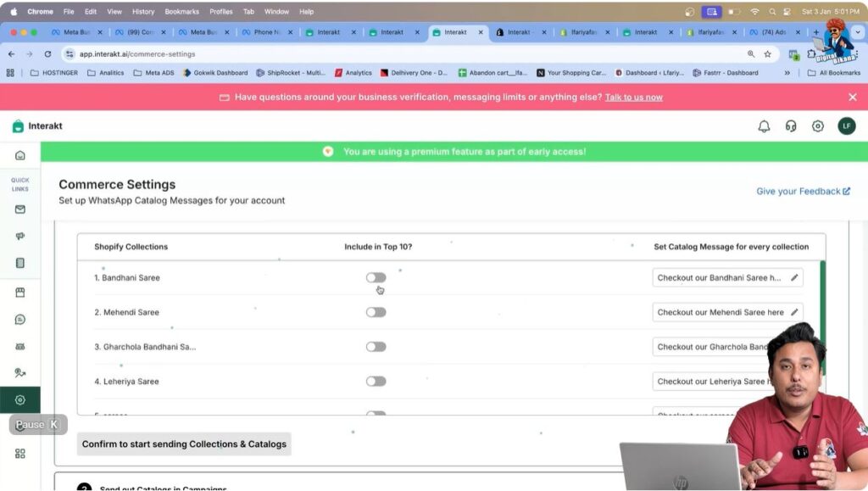
Task: Open the notifications bell in Interakt header
Action: [x=764, y=126]
